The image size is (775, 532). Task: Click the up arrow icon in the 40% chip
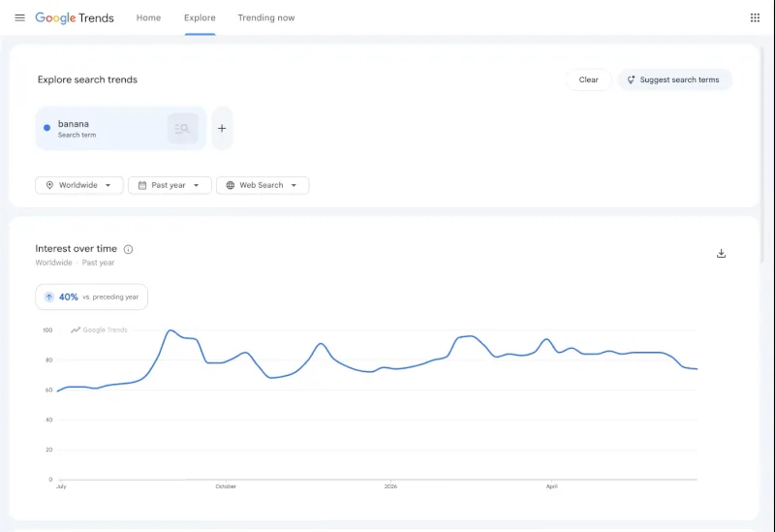49,297
